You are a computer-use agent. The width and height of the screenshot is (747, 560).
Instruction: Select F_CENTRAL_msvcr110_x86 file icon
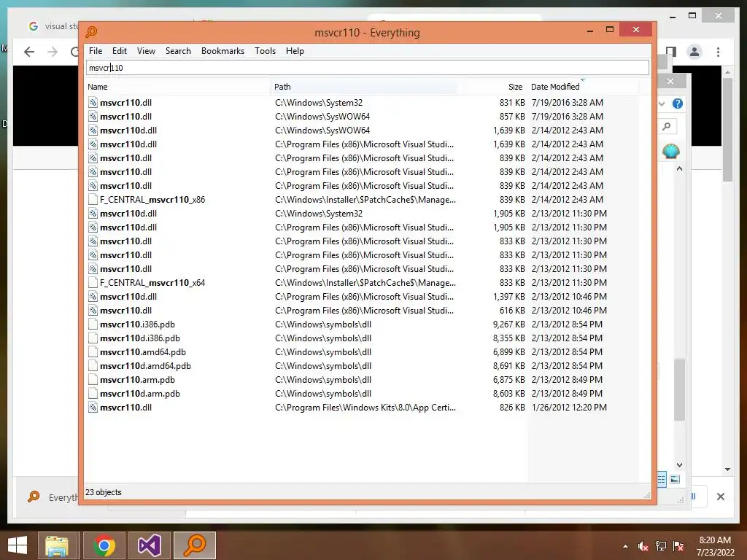(93, 200)
